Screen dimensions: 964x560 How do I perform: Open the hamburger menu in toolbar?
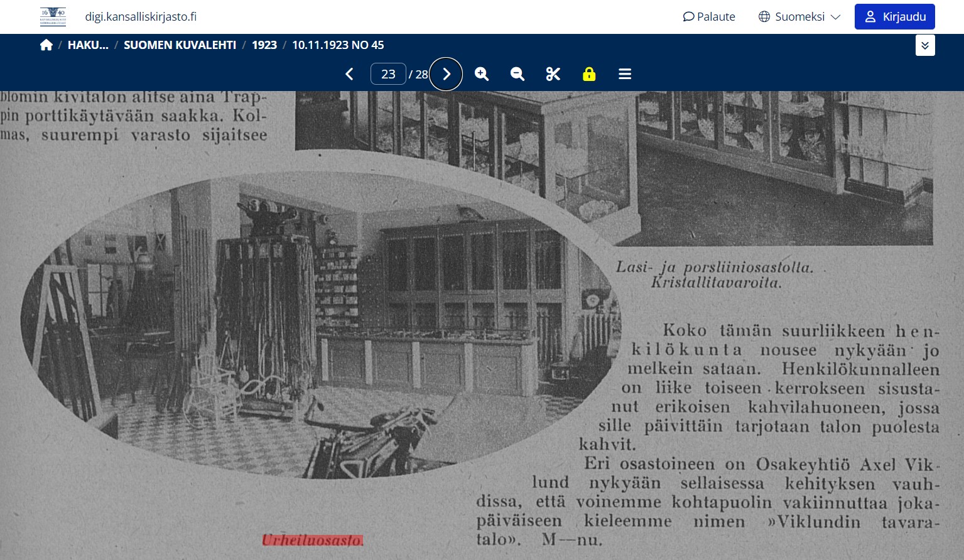(625, 74)
